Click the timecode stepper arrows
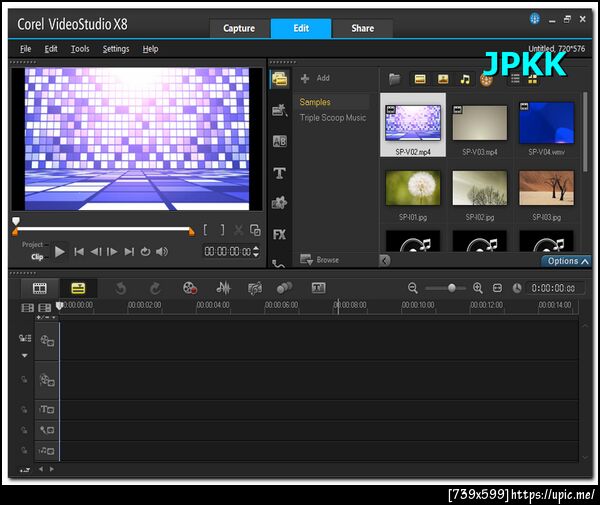This screenshot has height=505, width=600. coord(256,251)
